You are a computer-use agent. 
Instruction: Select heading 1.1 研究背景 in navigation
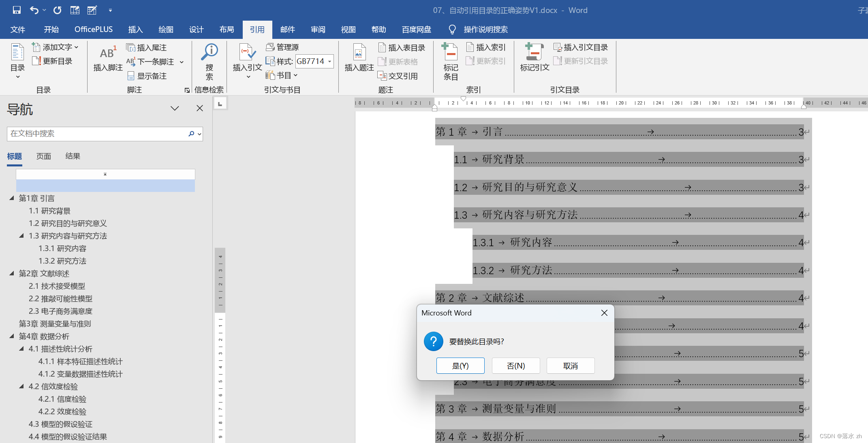click(x=49, y=211)
